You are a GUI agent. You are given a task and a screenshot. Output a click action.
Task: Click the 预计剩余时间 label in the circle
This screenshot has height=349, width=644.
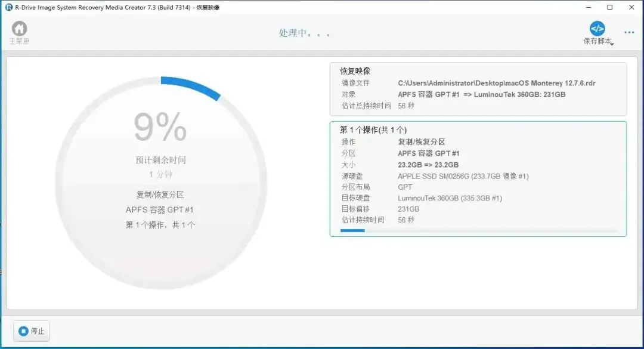(x=161, y=160)
